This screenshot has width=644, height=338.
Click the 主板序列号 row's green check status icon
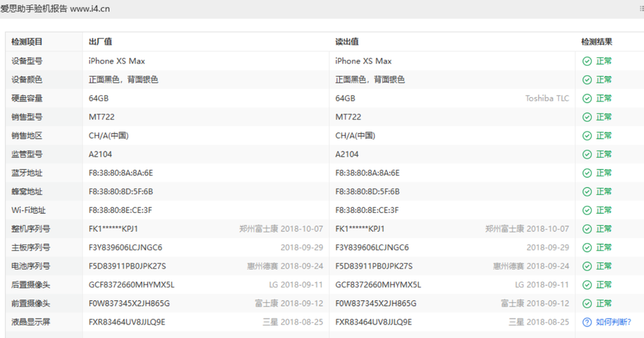coord(587,248)
